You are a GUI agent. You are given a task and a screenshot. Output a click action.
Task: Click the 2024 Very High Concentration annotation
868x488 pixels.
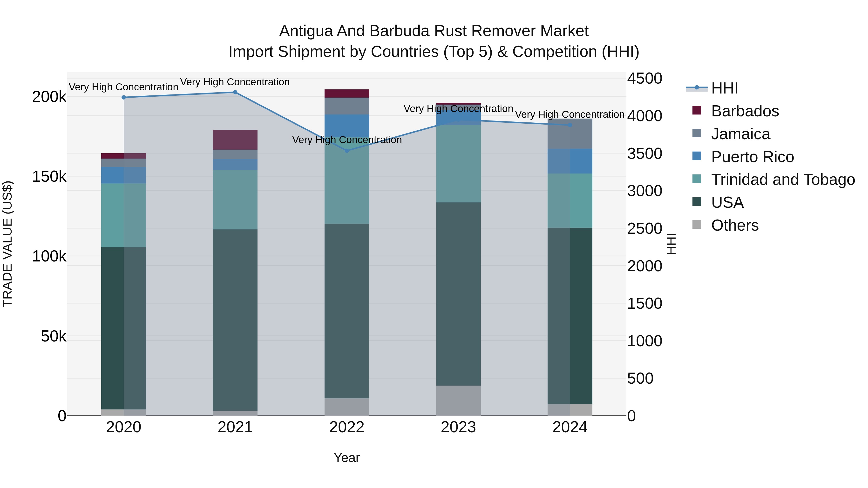570,114
